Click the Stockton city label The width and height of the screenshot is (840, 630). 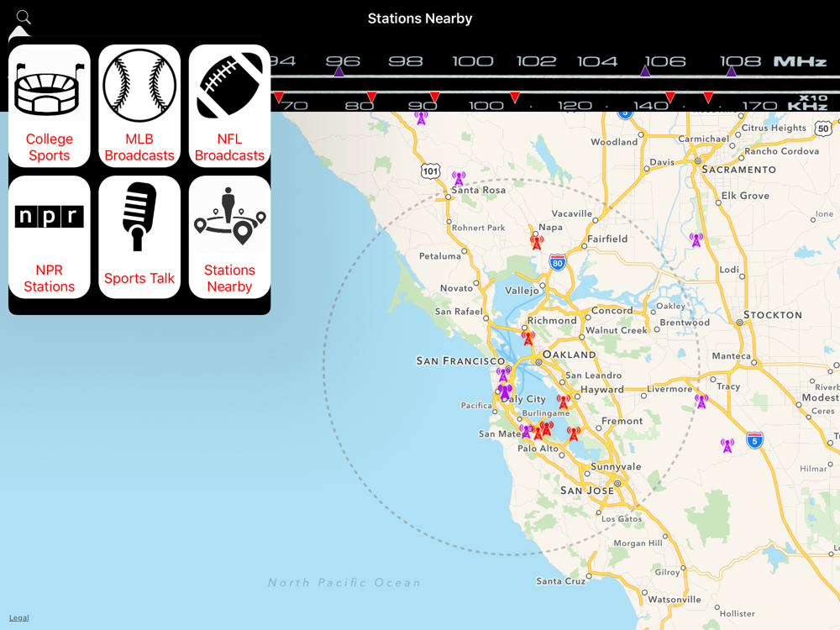(773, 315)
